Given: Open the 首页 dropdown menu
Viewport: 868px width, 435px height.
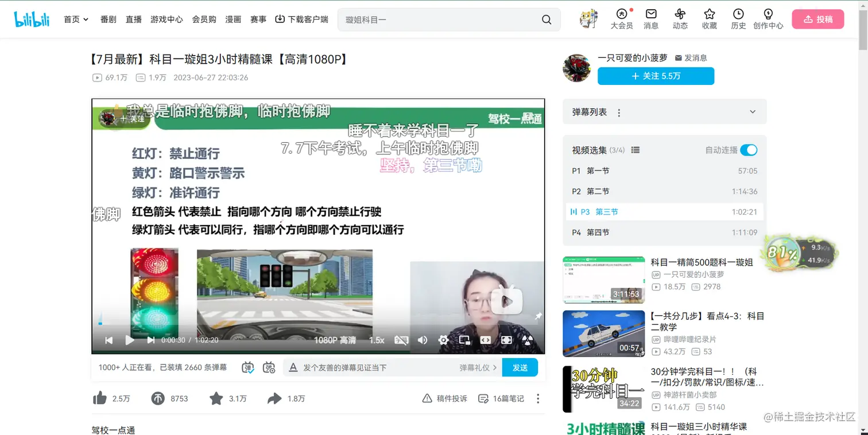Looking at the screenshot, I should click(x=76, y=20).
